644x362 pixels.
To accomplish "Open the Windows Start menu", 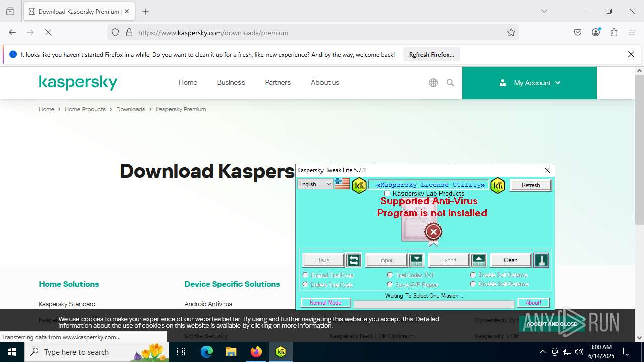I will click(x=12, y=352).
